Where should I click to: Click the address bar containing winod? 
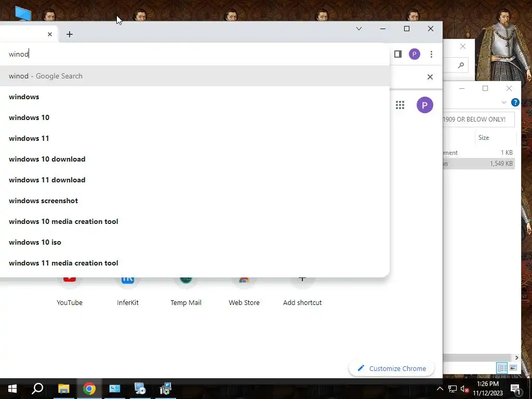[x=195, y=54]
